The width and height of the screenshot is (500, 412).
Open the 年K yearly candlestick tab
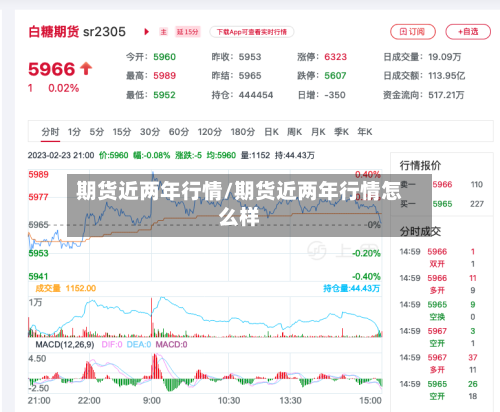365,132
